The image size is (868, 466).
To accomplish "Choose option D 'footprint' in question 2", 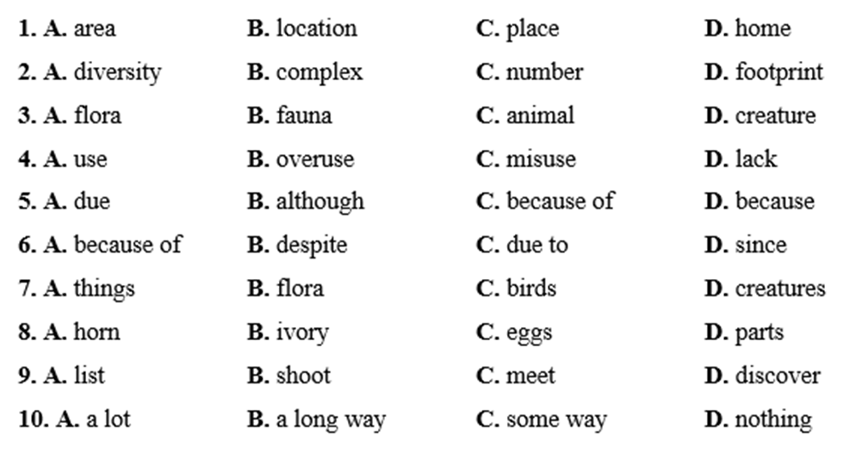I will (x=778, y=72).
